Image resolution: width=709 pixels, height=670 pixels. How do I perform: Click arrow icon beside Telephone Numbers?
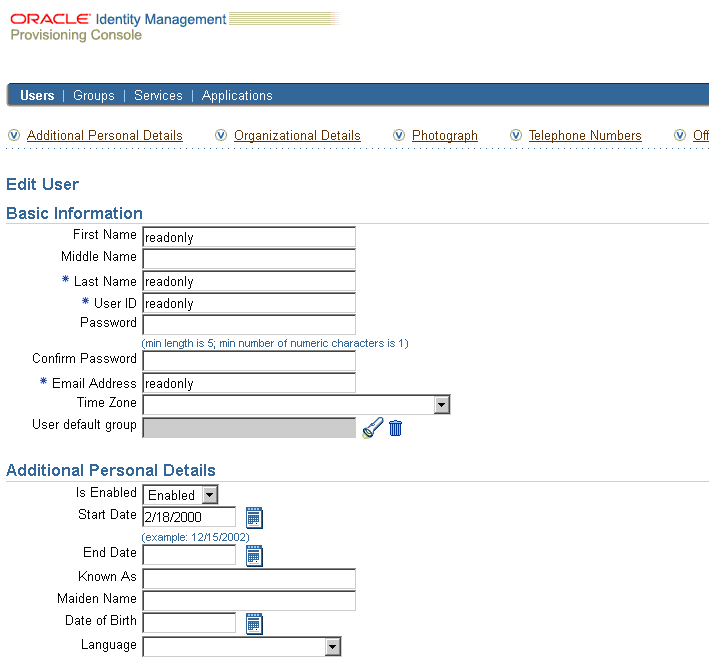(516, 136)
